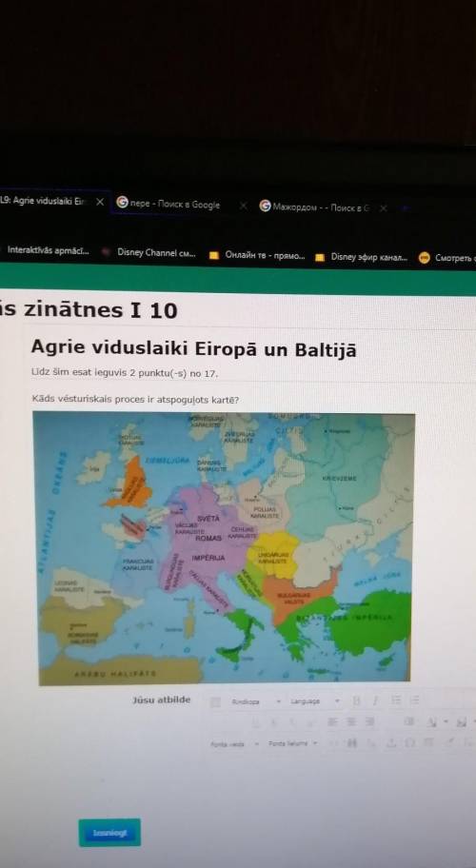Align answer text to the right
This screenshot has width=476, height=868.
coord(369,721)
